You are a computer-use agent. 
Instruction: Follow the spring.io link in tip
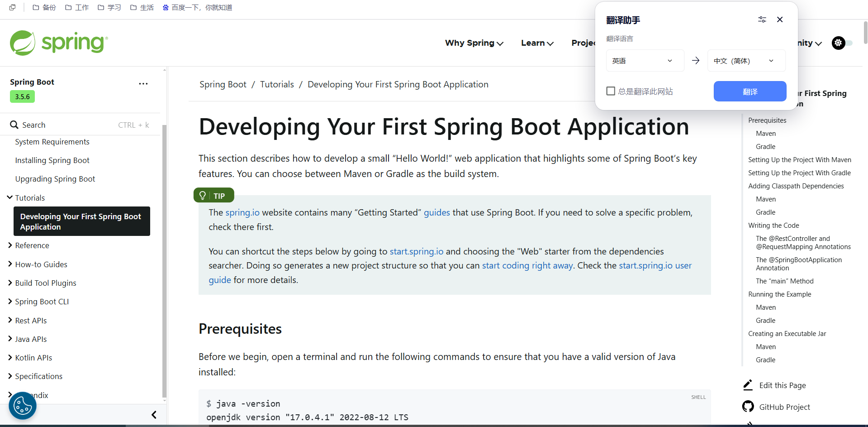(242, 212)
